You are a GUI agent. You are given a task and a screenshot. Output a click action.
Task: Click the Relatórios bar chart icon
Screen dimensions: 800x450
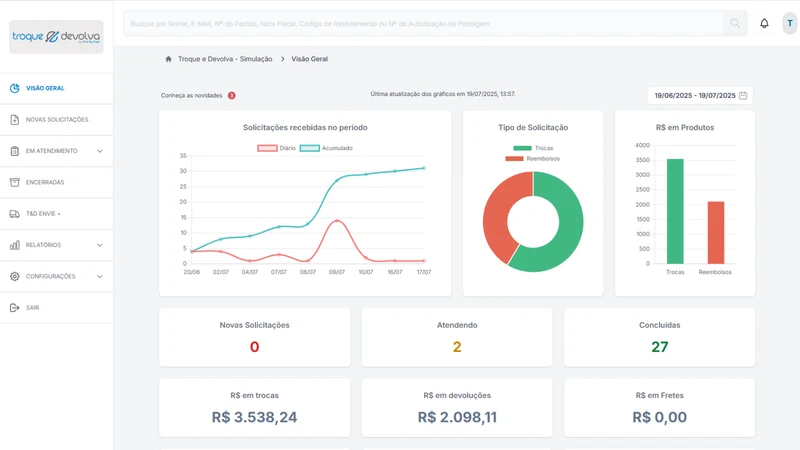click(15, 245)
